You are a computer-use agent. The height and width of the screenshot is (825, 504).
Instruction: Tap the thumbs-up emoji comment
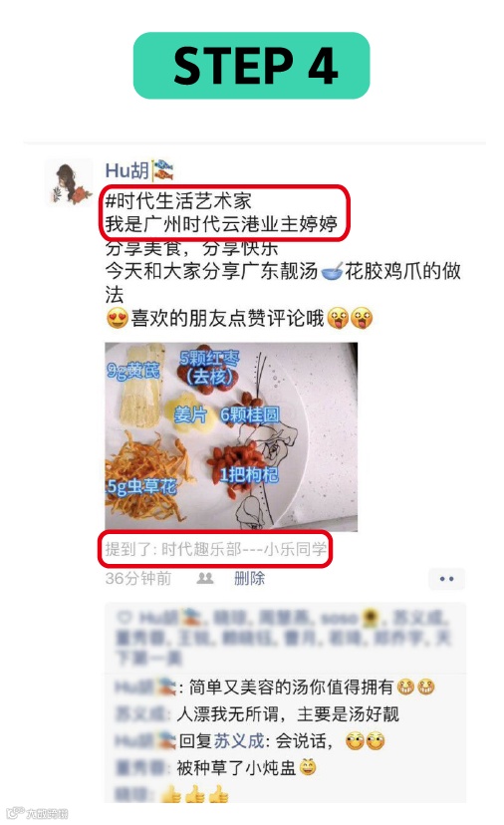194,794
